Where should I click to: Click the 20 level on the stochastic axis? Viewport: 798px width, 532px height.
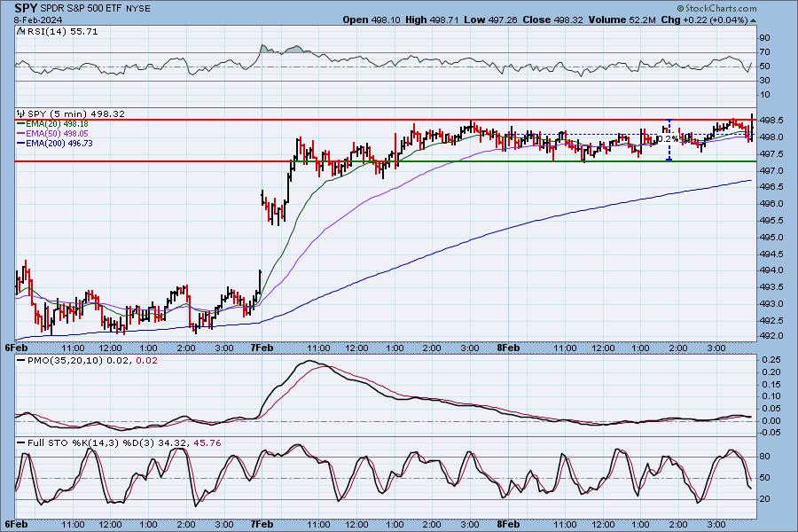point(765,499)
